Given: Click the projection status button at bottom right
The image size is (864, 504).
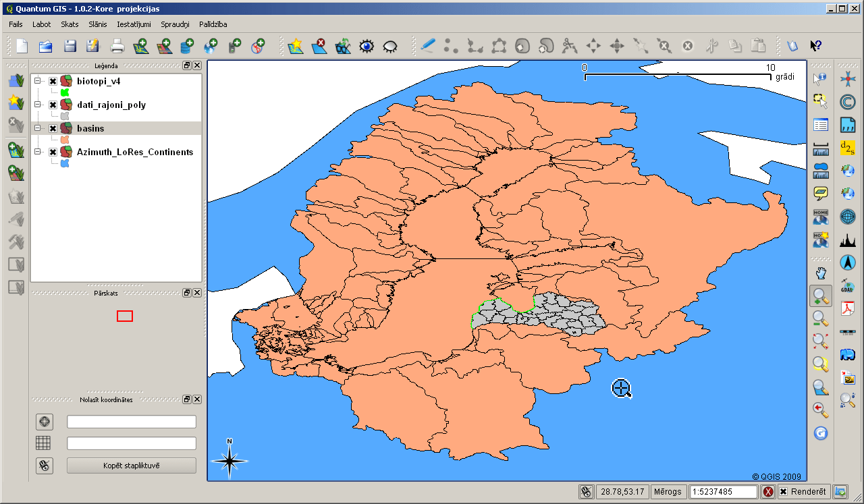Looking at the screenshot, I should coord(840,492).
